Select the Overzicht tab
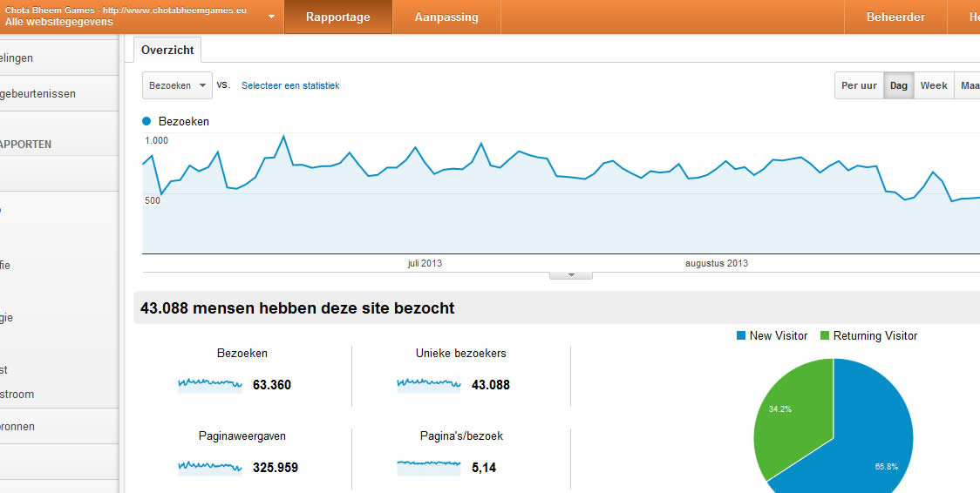980x493 pixels. [167, 50]
